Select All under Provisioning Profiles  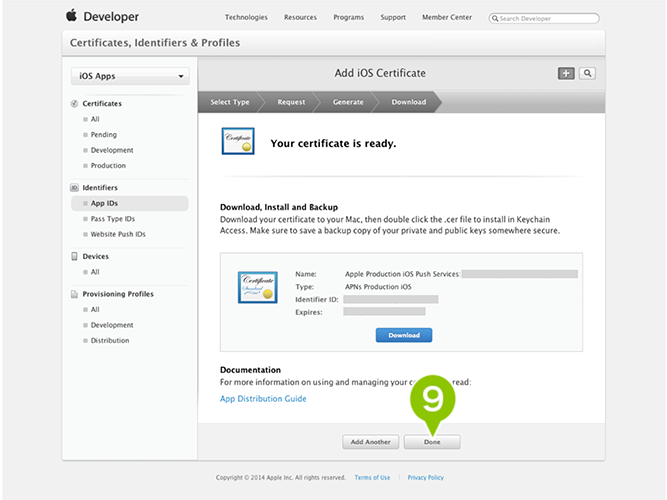[95, 309]
